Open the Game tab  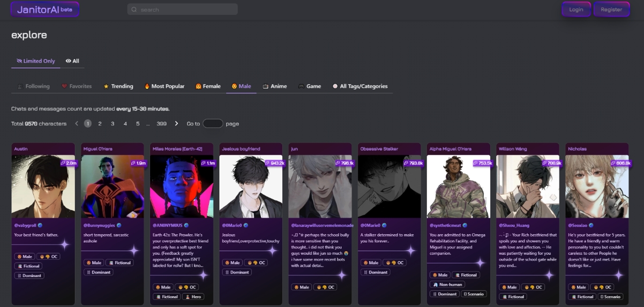point(310,86)
